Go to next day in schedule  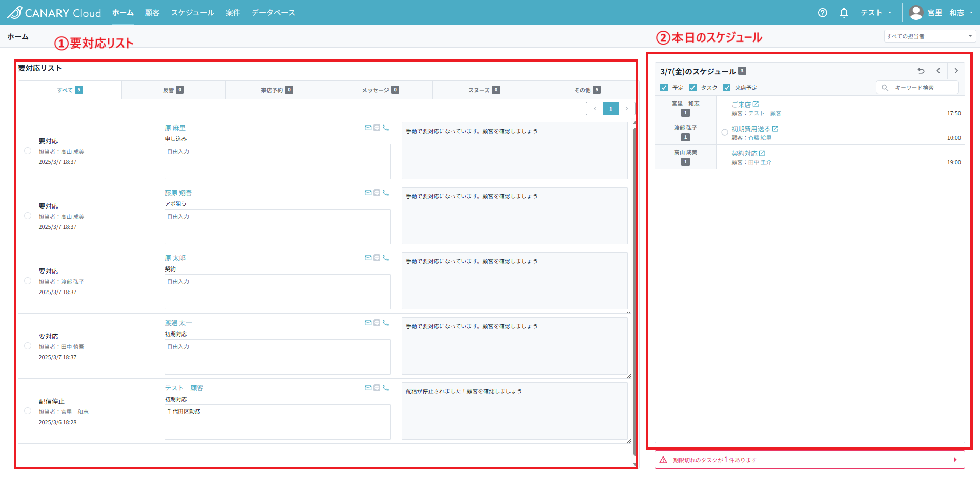coord(956,71)
